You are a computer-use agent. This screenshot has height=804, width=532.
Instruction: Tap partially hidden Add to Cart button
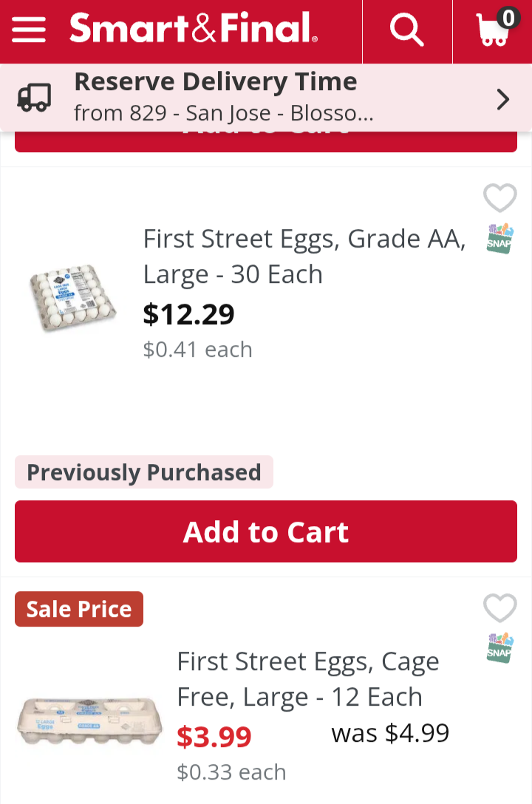coord(266,142)
